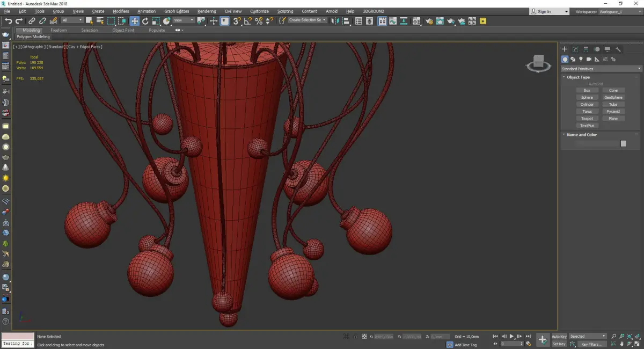Enable the Percent Snap toggle
This screenshot has width=644, height=349.
[259, 21]
